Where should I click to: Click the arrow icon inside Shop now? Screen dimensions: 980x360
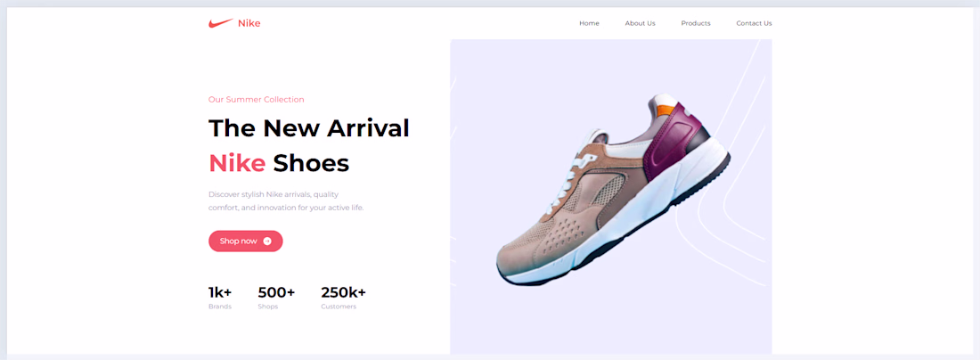[267, 241]
